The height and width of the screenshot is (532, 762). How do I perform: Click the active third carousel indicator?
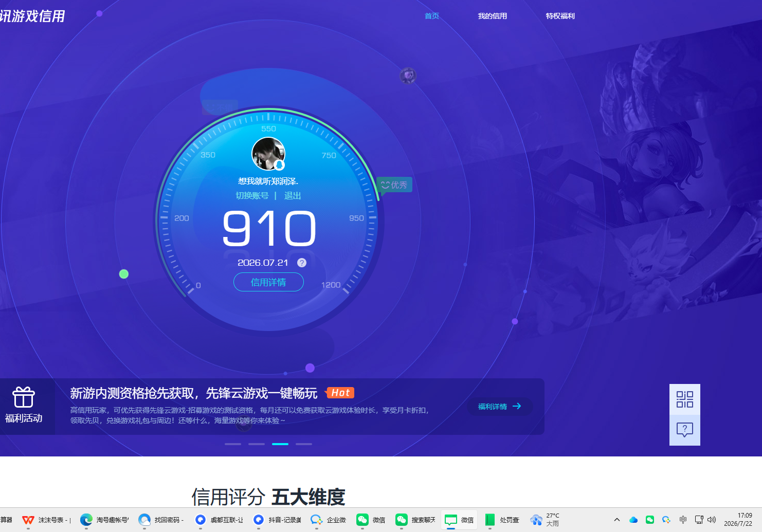(x=280, y=444)
